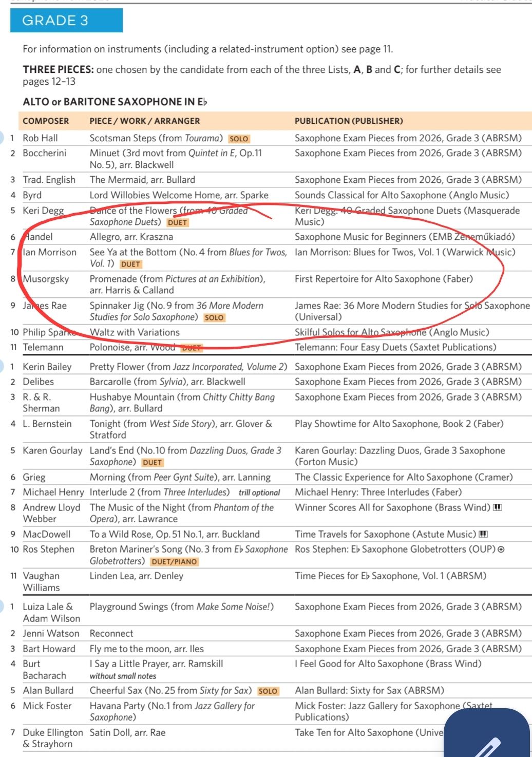Select composer name Boccherini

coord(45,153)
